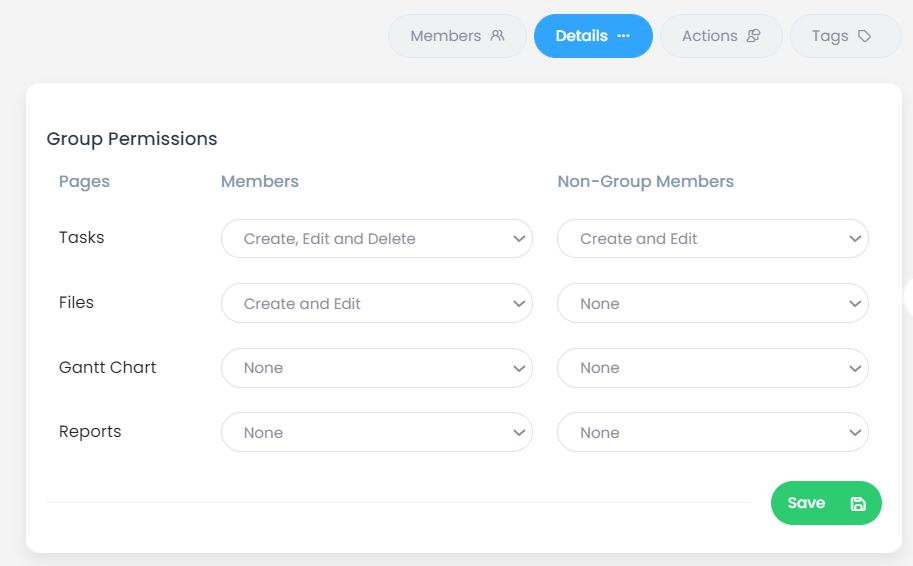
Task: Expand Files Non-Group Members chevron
Action: click(x=855, y=303)
